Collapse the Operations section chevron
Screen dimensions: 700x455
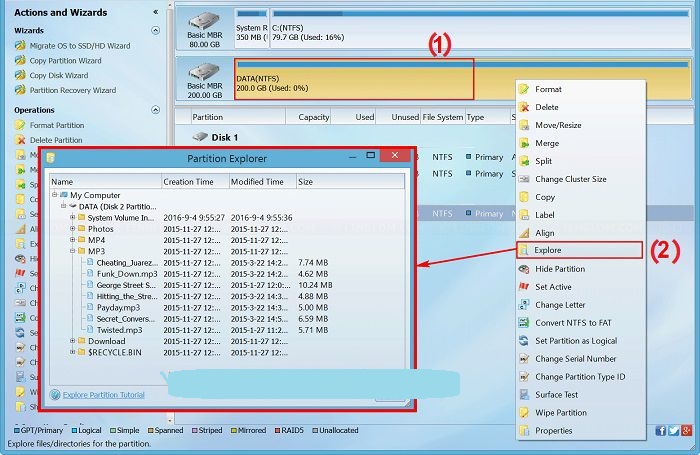tap(155, 110)
